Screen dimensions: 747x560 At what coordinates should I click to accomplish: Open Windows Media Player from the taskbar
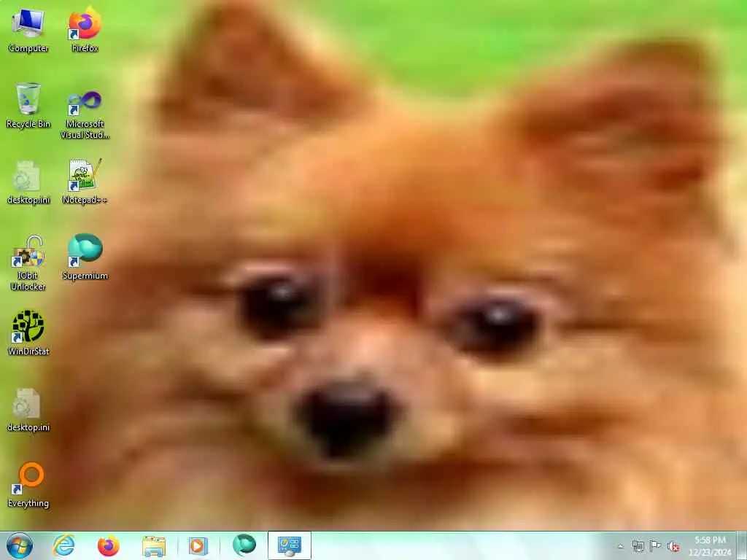pos(198,545)
